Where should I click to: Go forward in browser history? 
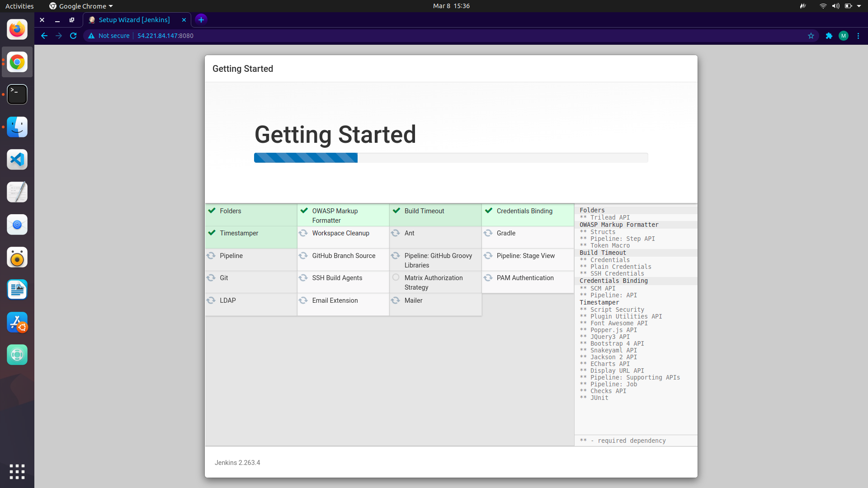coord(59,36)
